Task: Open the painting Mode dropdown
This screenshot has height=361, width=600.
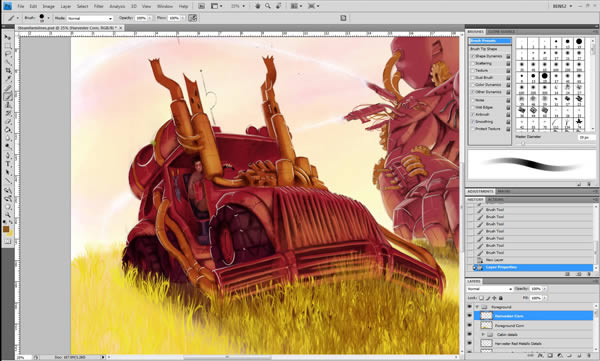Action: pyautogui.click(x=90, y=18)
